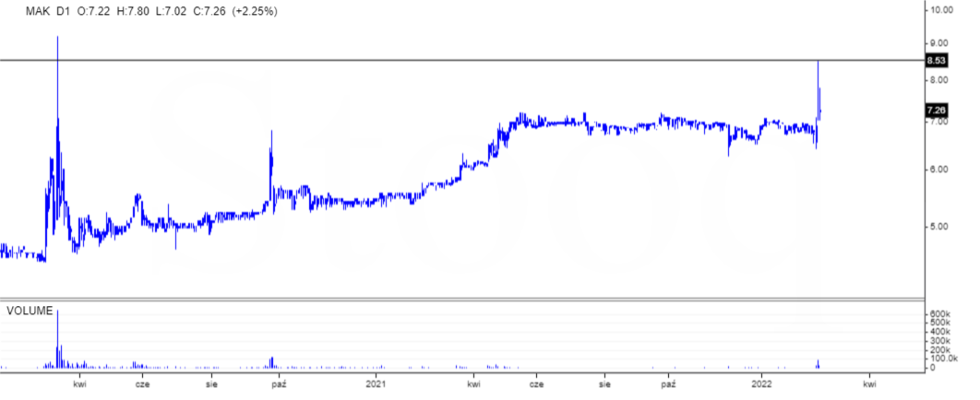Viewport: 980px width, 400px height.
Task: Click the D1 timeframe label
Action: [63, 11]
